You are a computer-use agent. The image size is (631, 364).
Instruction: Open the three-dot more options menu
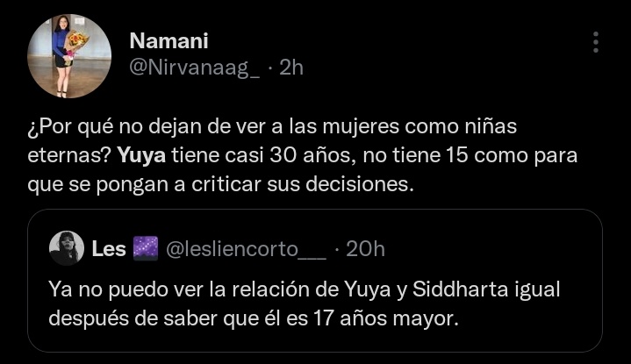596,42
